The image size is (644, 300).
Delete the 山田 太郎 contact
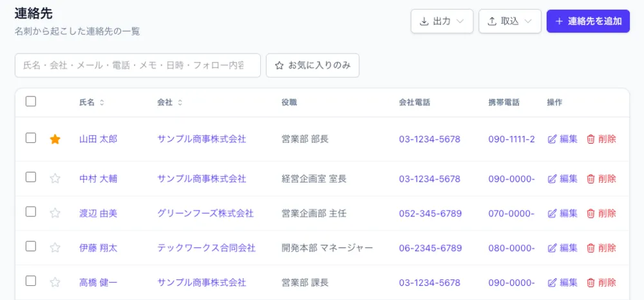pyautogui.click(x=601, y=139)
